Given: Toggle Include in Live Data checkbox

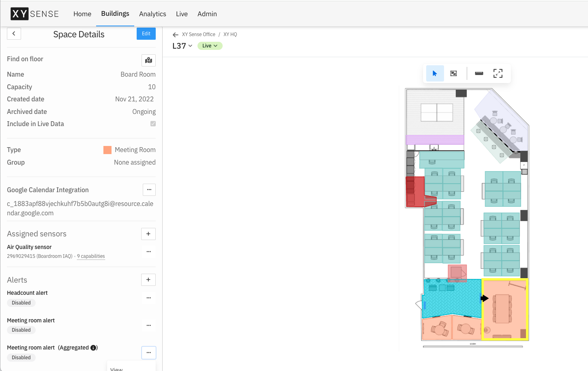Looking at the screenshot, I should pos(153,124).
